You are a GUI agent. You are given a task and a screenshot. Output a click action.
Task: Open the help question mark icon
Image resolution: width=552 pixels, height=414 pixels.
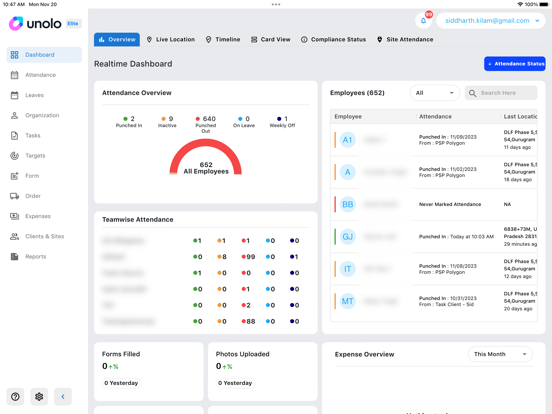[15, 397]
